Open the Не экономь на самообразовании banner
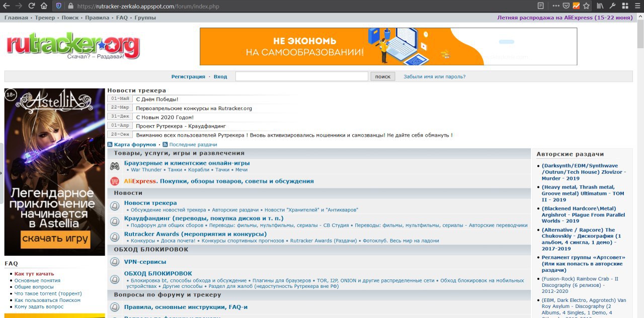 [388, 46]
